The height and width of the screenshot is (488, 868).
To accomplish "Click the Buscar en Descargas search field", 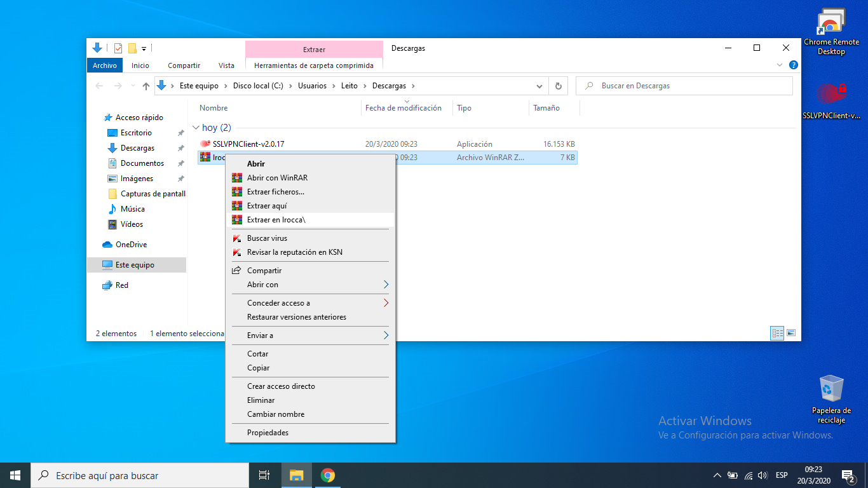I will tap(684, 86).
